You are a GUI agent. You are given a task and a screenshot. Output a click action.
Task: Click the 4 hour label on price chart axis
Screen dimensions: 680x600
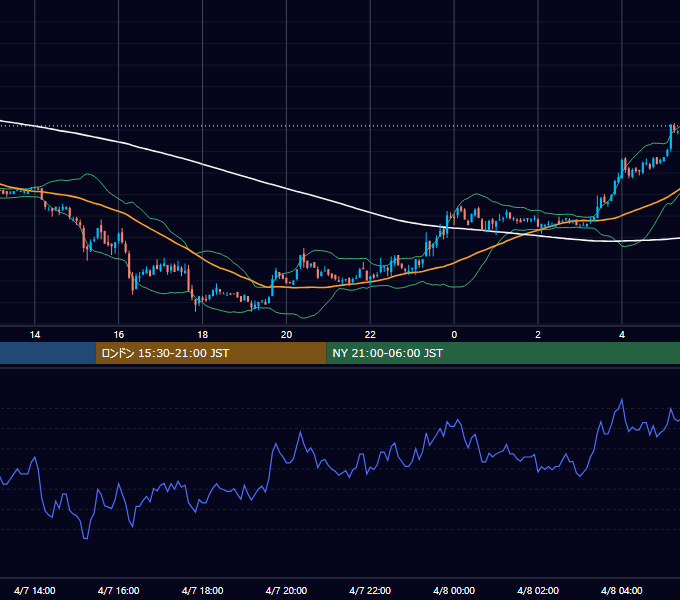coord(622,335)
